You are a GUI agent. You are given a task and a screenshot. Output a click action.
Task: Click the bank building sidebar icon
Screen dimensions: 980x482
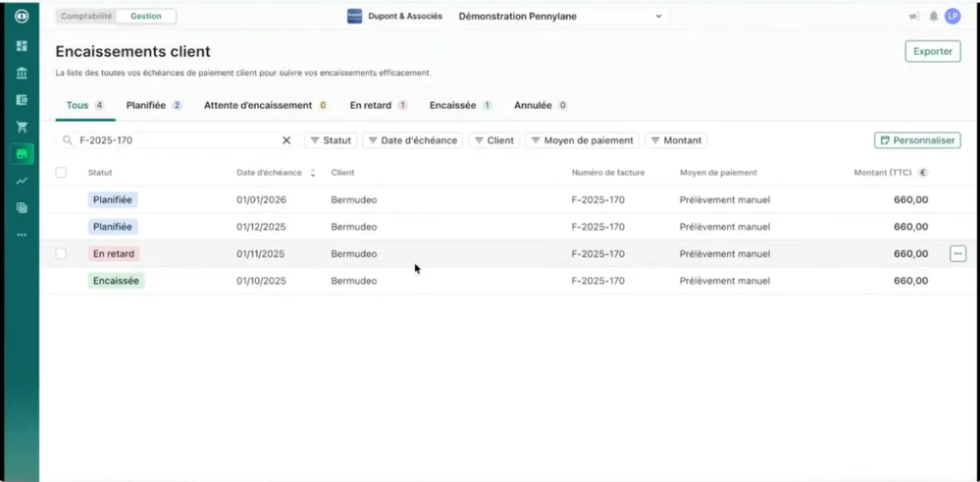click(22, 73)
